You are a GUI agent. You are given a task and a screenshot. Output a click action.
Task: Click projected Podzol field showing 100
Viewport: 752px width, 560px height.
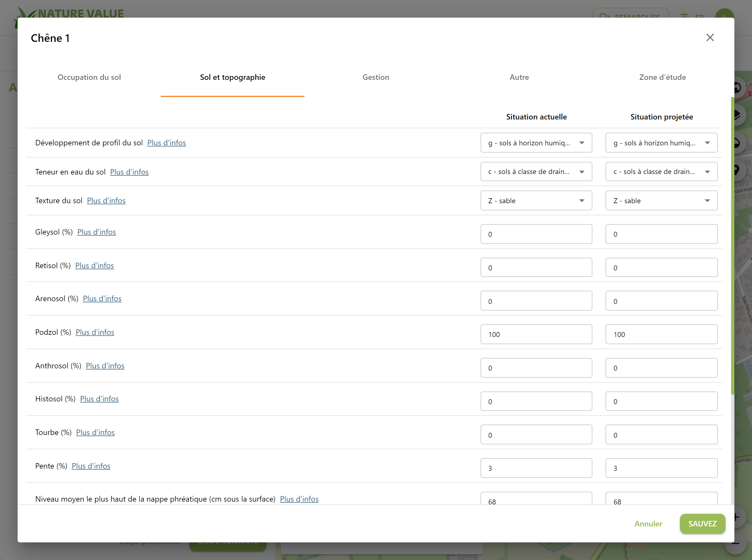coord(661,335)
